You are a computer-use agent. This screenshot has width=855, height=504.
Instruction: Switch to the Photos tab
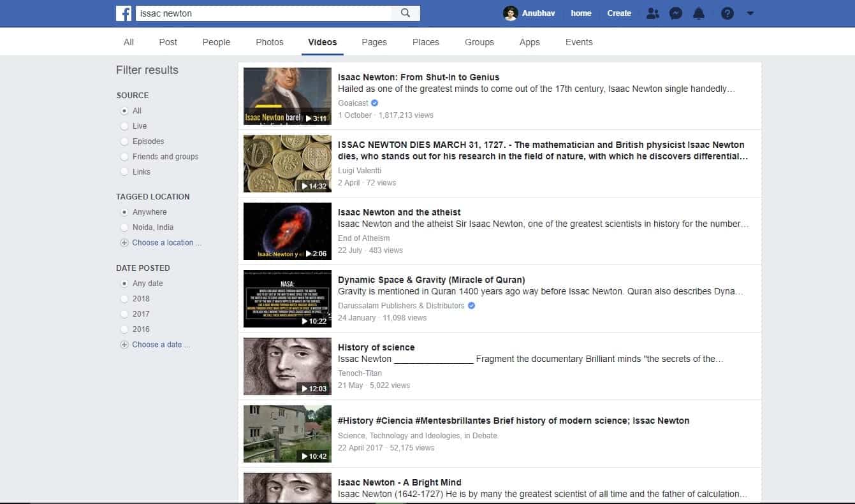(269, 41)
